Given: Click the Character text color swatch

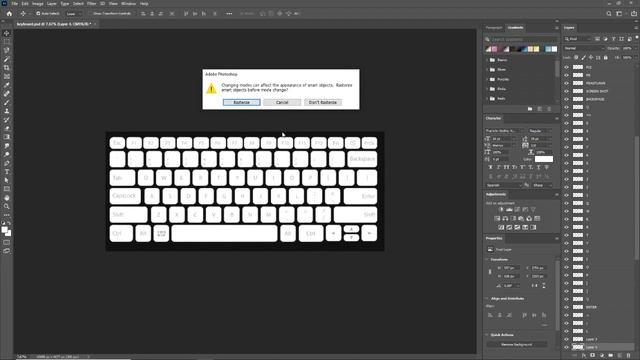Looking at the screenshot, I should [544, 159].
